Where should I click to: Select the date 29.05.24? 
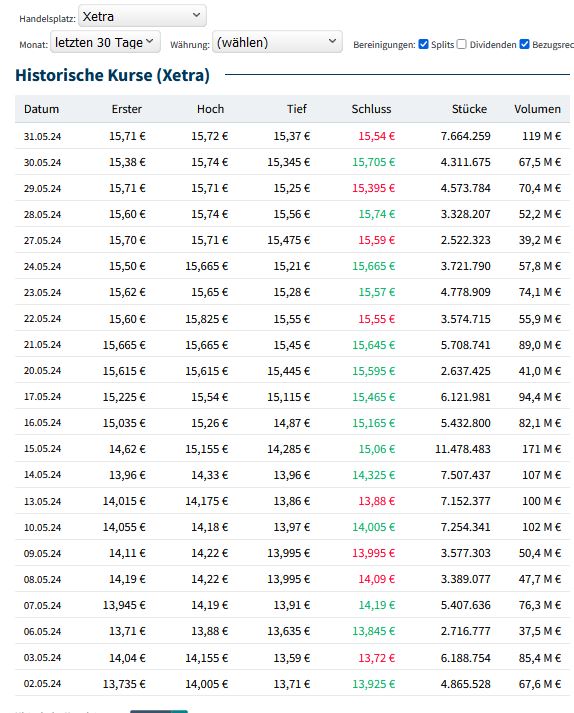(42, 188)
